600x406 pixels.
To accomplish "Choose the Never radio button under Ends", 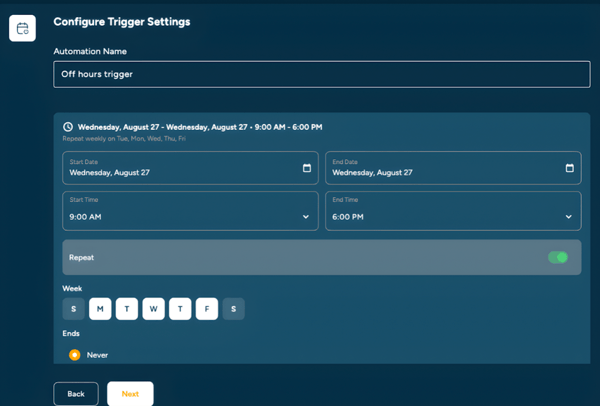I will point(75,355).
